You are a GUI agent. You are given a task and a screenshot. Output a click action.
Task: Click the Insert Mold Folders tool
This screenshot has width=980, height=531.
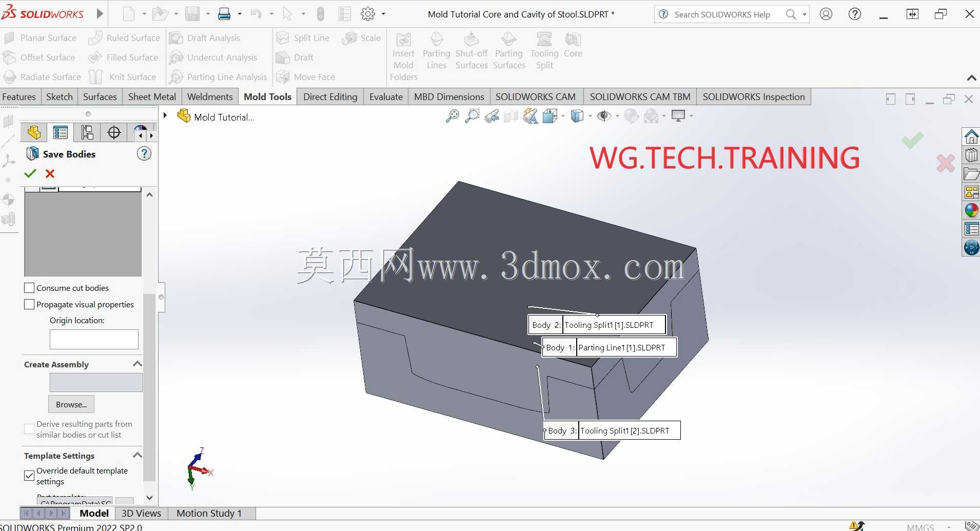tap(404, 56)
